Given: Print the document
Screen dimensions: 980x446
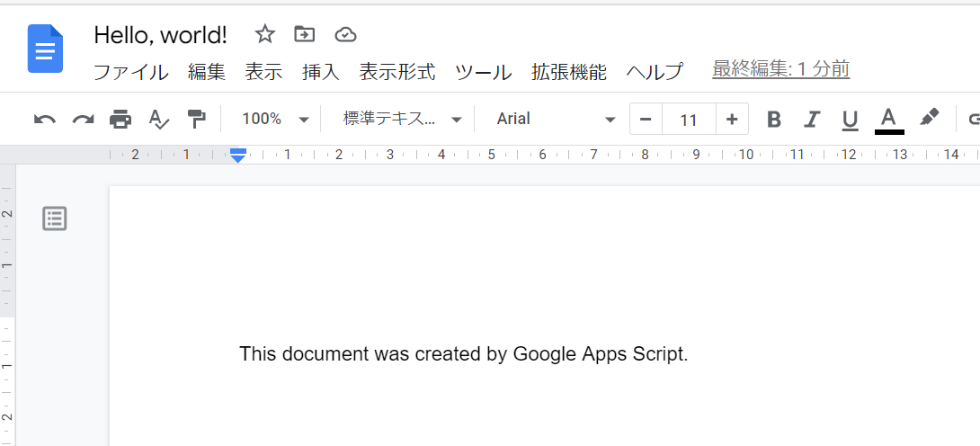Looking at the screenshot, I should click(120, 119).
